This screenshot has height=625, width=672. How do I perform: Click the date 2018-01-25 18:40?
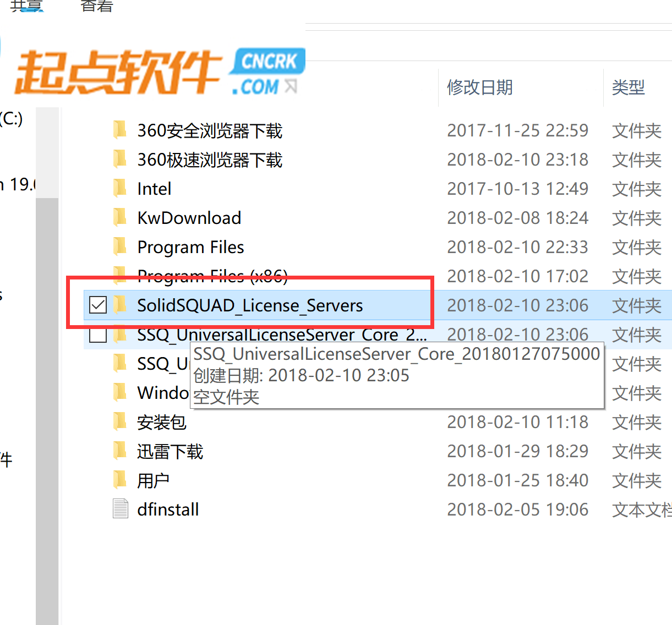coord(517,480)
